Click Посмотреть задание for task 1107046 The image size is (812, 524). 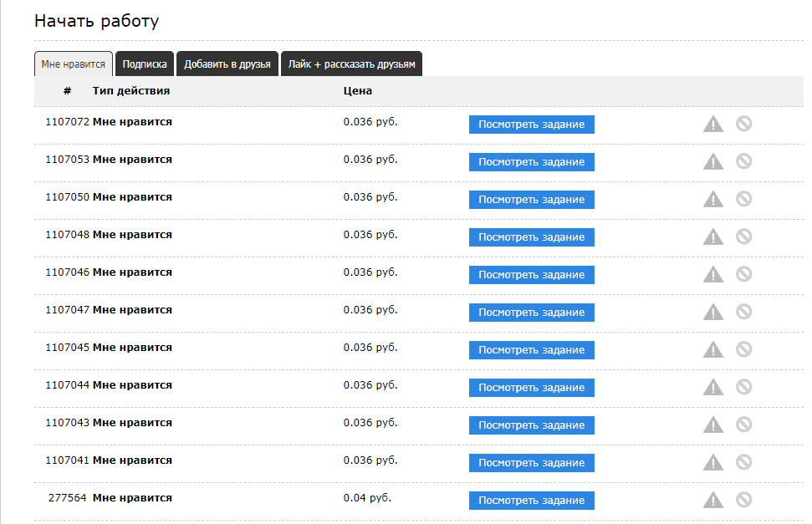(x=531, y=275)
